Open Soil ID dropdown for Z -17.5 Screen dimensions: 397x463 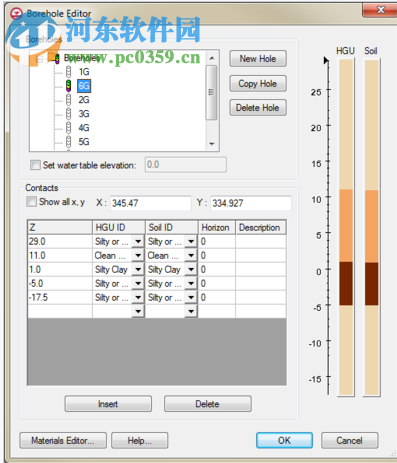[191, 297]
